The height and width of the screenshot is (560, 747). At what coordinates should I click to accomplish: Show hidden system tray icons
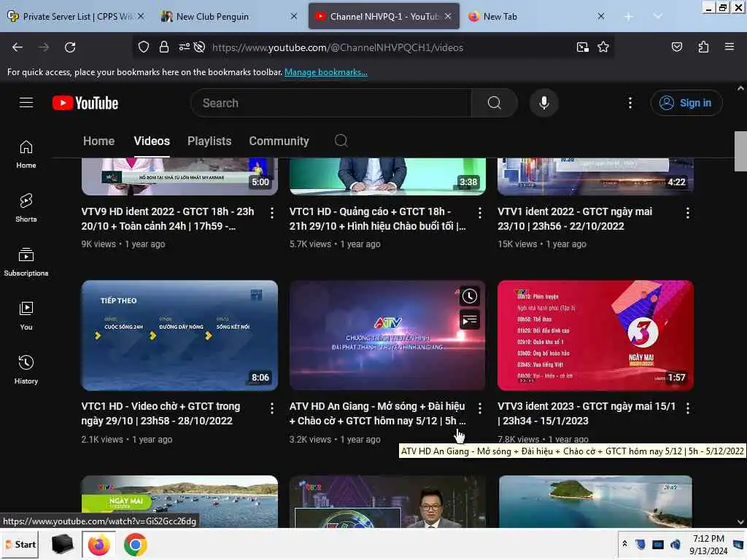click(624, 543)
